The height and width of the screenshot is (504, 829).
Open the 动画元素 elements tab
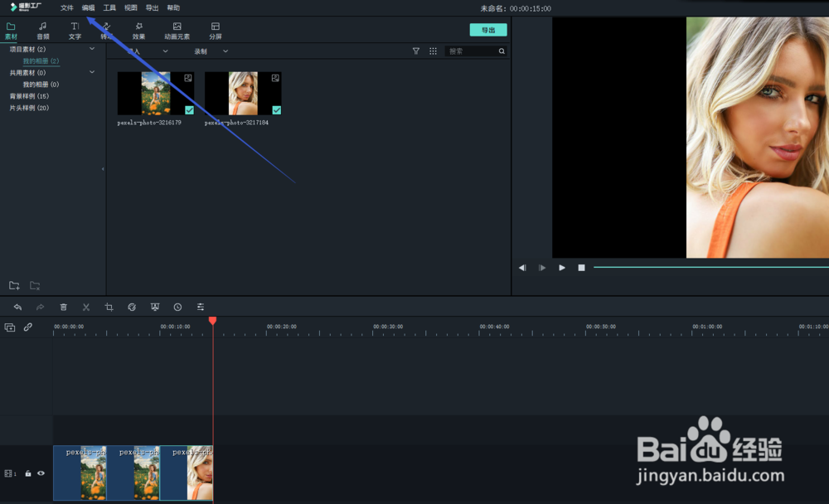click(177, 31)
